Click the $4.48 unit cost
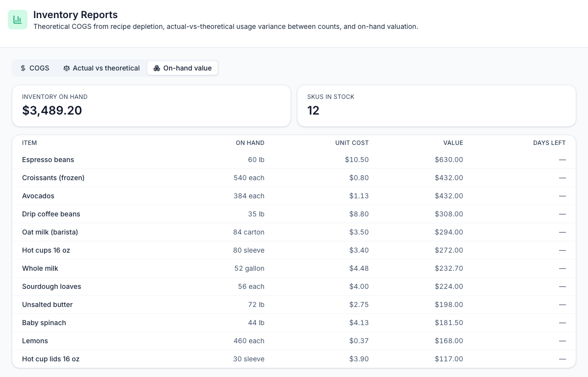Viewport: 588px width, 377px height. (359, 268)
